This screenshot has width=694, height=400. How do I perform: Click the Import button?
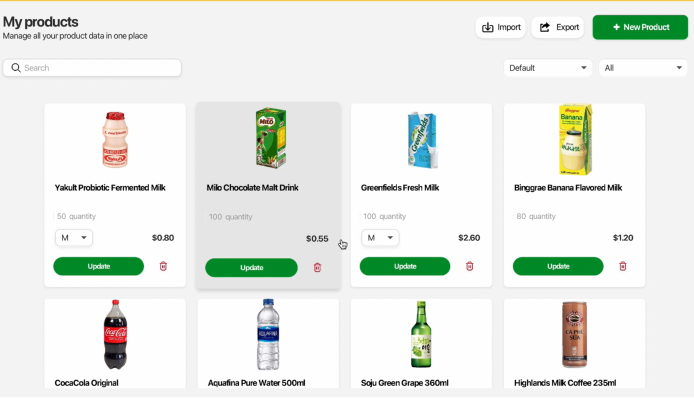click(501, 27)
